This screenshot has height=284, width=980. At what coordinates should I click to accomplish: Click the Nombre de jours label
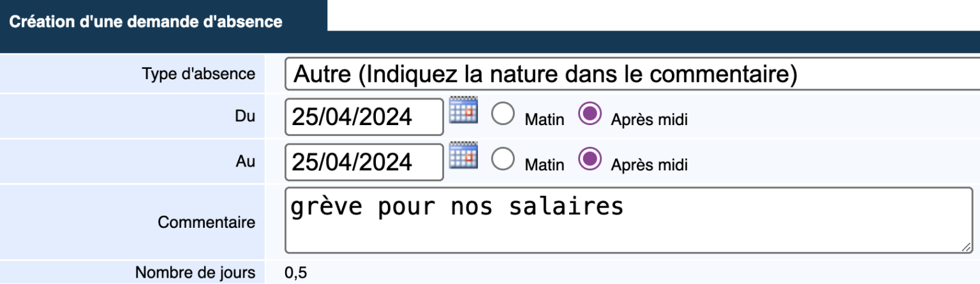tap(195, 273)
